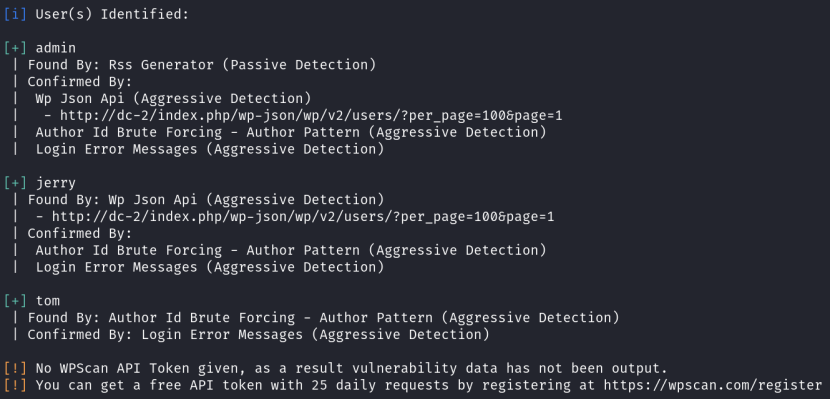Click the [!] marker before free API token line
Image resolution: width=830 pixels, height=399 pixels.
pyautogui.click(x=15, y=385)
